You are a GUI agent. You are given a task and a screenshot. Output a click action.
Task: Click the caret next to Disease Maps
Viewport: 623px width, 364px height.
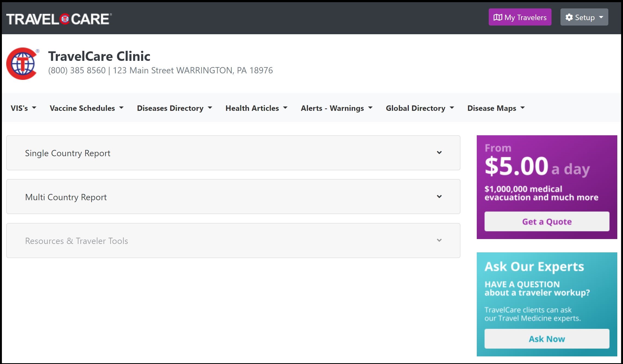[x=523, y=108]
